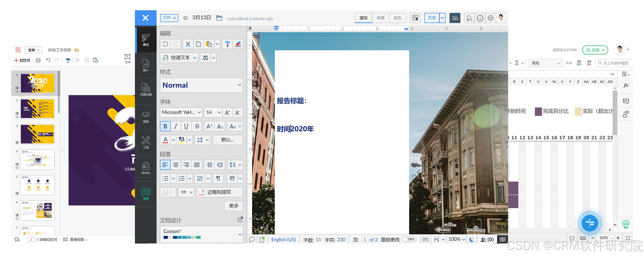Apply superscript formatting
The image size is (644, 256).
click(209, 126)
